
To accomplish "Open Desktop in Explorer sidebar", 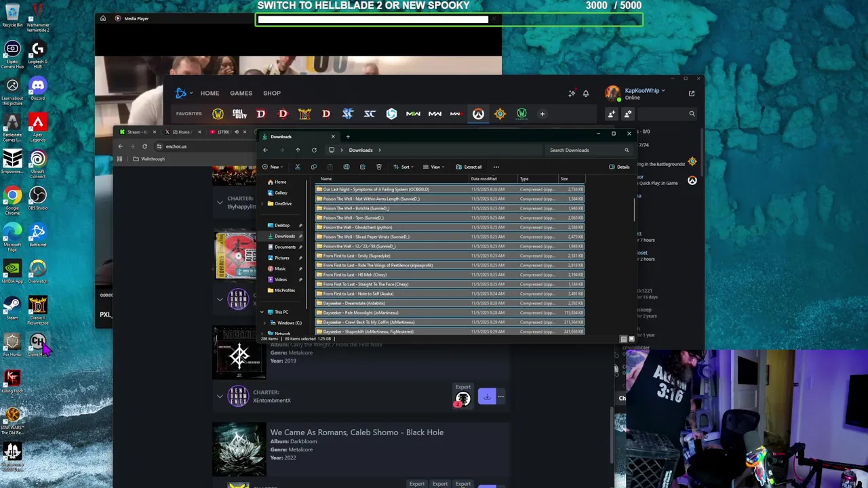I will [279, 225].
